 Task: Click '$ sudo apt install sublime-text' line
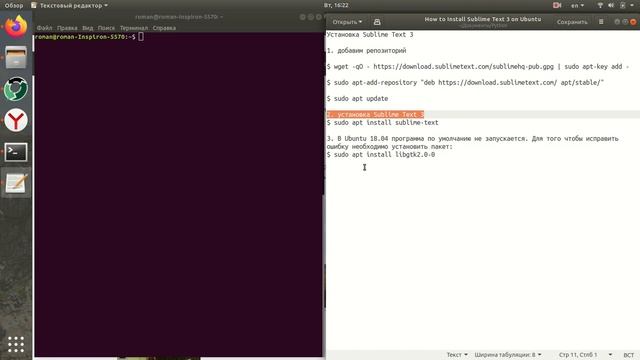tap(382, 122)
